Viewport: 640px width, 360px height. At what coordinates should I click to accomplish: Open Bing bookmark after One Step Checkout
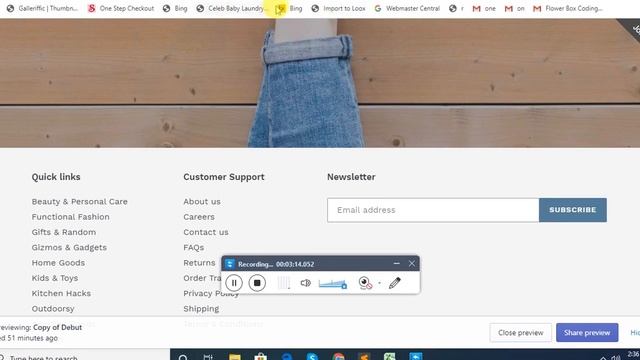(175, 8)
